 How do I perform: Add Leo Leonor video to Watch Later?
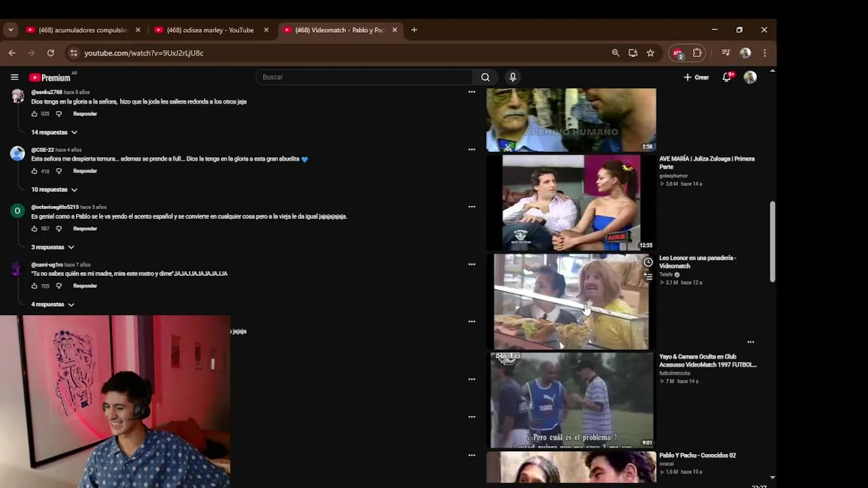click(648, 262)
